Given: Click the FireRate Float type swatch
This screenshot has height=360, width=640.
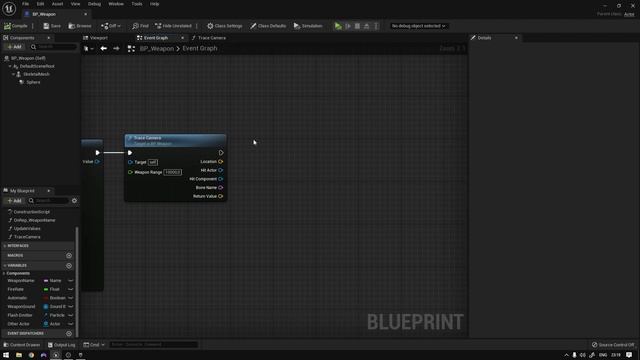Looking at the screenshot, I should click(46, 289).
